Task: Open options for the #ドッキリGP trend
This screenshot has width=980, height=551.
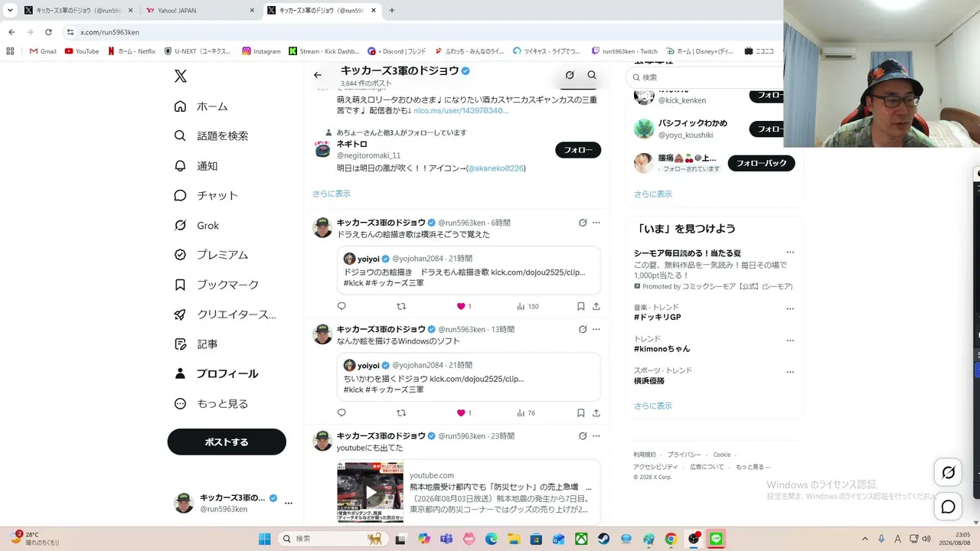Action: [x=790, y=309]
